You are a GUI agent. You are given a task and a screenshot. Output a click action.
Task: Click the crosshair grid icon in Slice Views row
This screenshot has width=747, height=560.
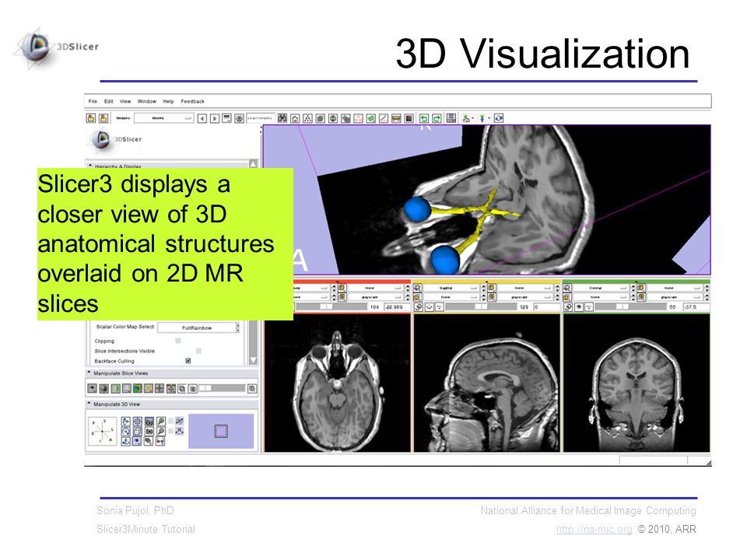159,389
